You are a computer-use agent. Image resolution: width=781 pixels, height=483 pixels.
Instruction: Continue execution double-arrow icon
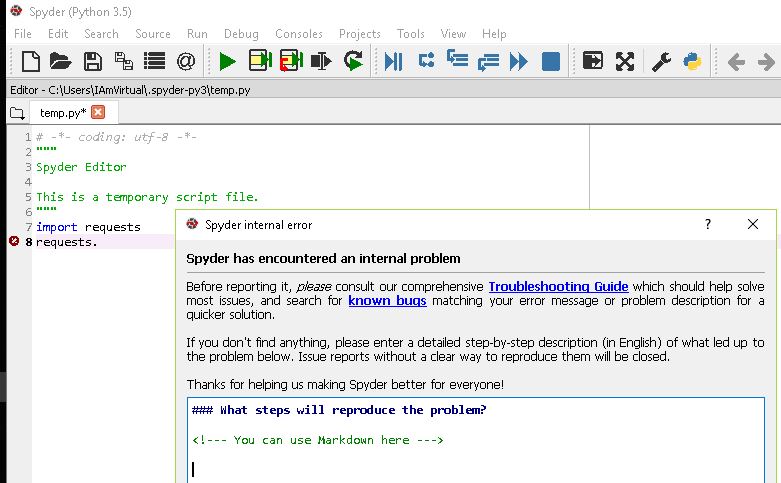(519, 62)
